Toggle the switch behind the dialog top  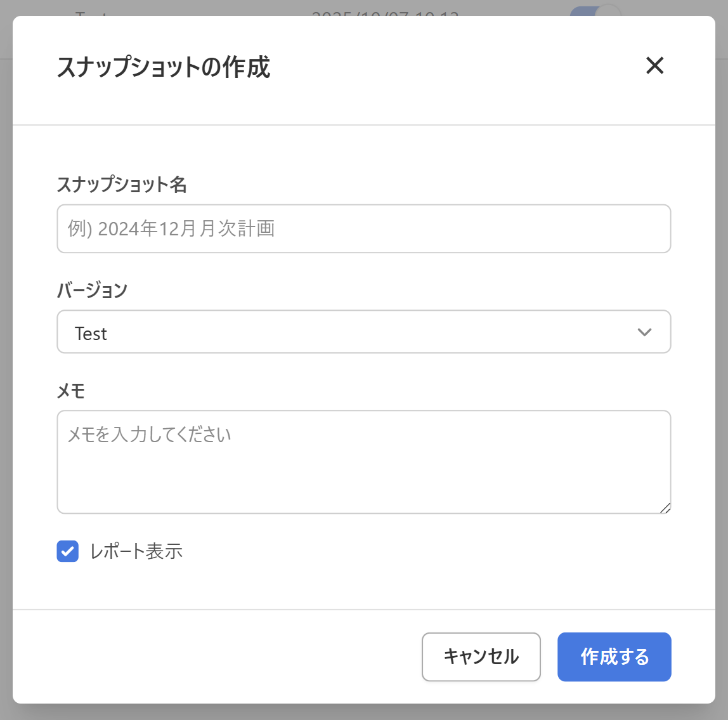(595, 11)
